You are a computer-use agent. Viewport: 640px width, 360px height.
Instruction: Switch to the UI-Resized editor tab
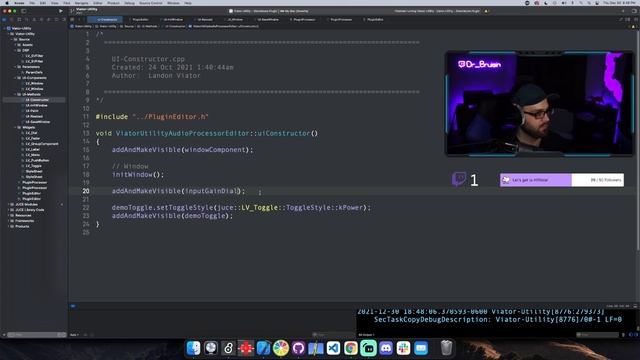204,19
